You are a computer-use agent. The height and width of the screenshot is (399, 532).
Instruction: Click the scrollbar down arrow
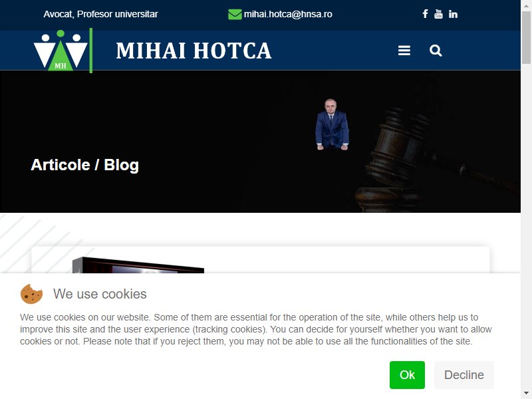pyautogui.click(x=526, y=394)
